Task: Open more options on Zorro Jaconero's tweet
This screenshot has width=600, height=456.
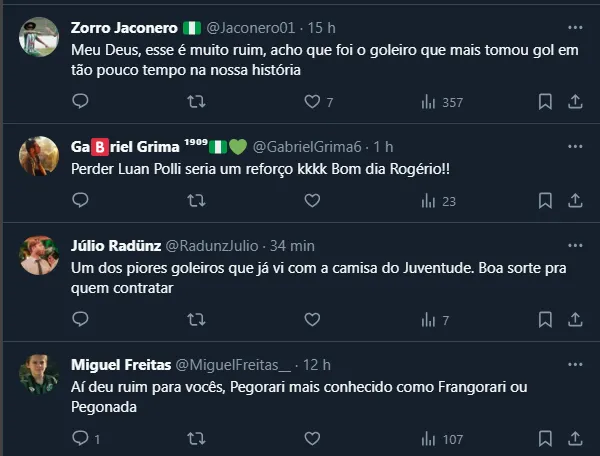Action: point(575,27)
